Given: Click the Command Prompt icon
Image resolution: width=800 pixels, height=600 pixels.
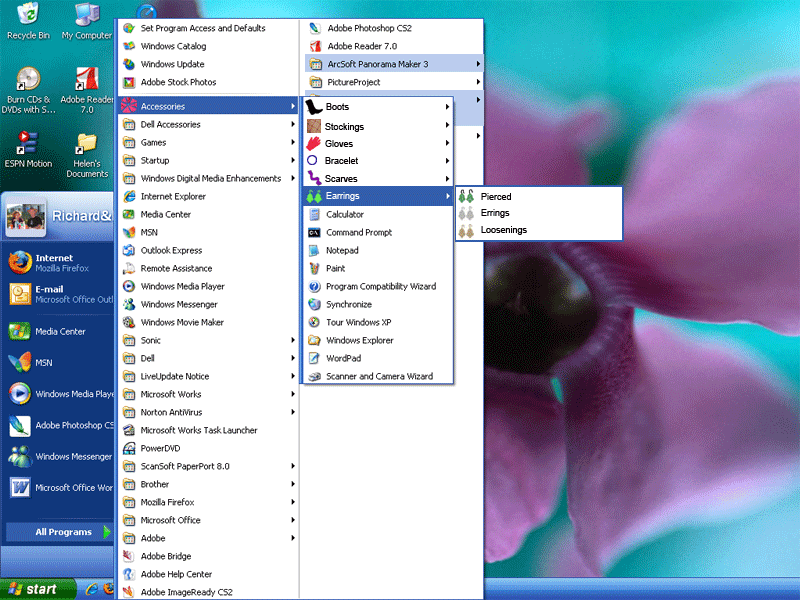Looking at the screenshot, I should pyautogui.click(x=314, y=233).
